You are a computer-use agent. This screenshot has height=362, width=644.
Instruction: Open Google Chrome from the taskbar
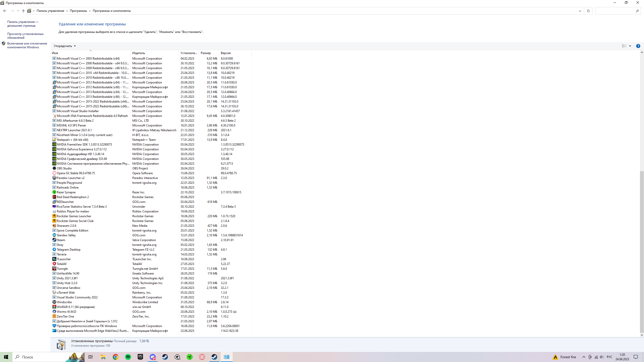[x=115, y=357]
